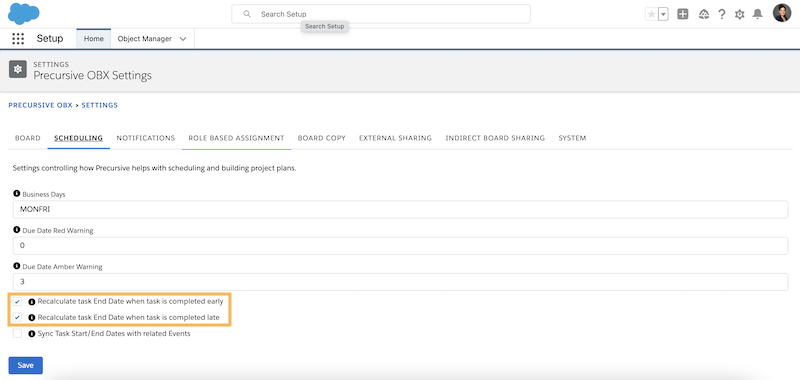Click the Setup app name label
800x380 pixels.
(50, 39)
